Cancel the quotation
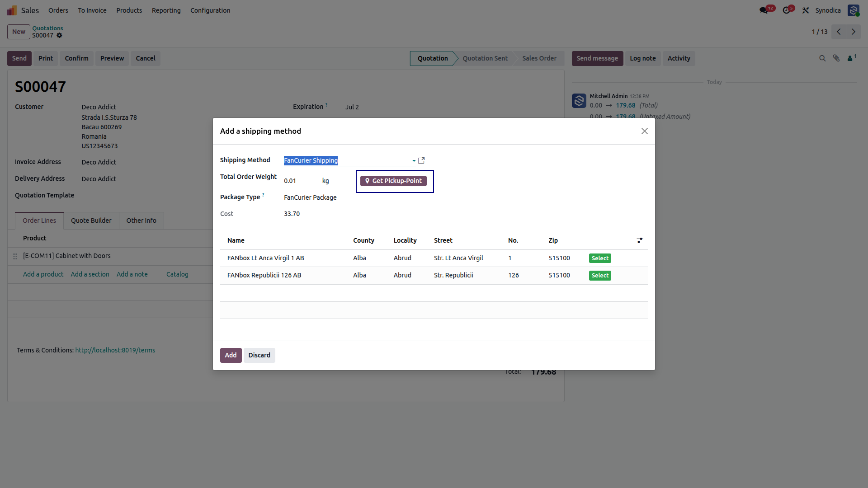868x488 pixels. [x=146, y=58]
